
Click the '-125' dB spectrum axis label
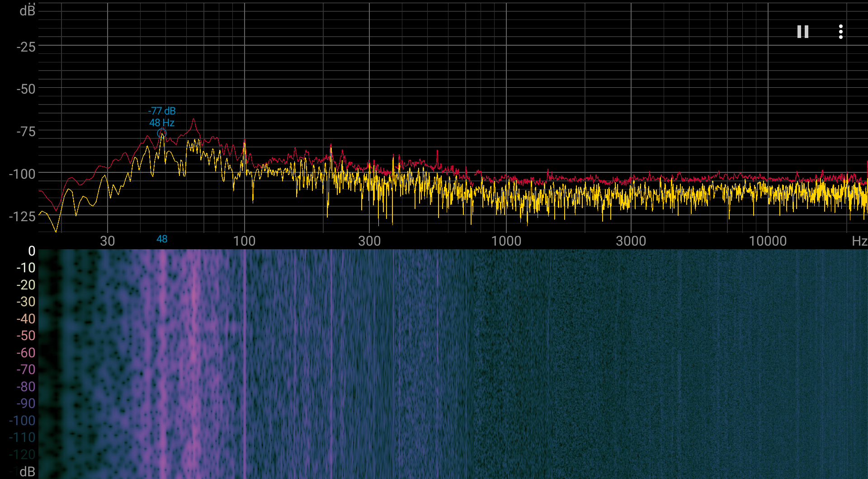22,216
